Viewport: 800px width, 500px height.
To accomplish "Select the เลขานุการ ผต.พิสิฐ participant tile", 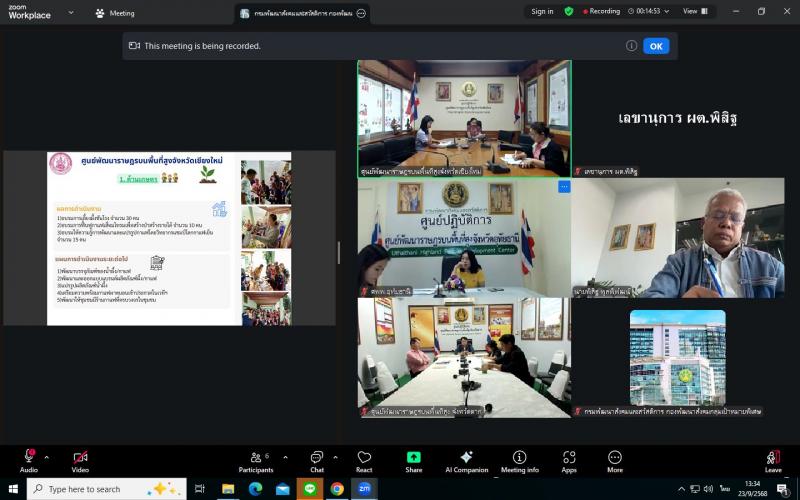I will (x=678, y=118).
